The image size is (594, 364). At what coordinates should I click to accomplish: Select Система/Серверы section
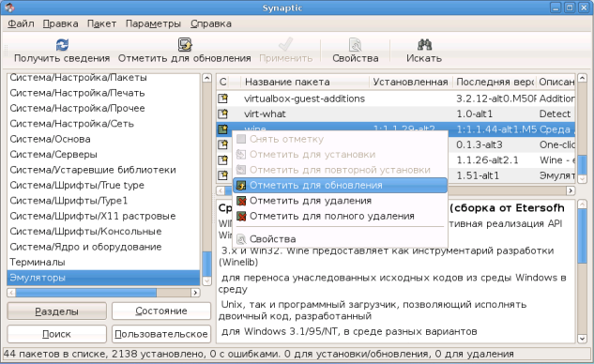(103, 155)
